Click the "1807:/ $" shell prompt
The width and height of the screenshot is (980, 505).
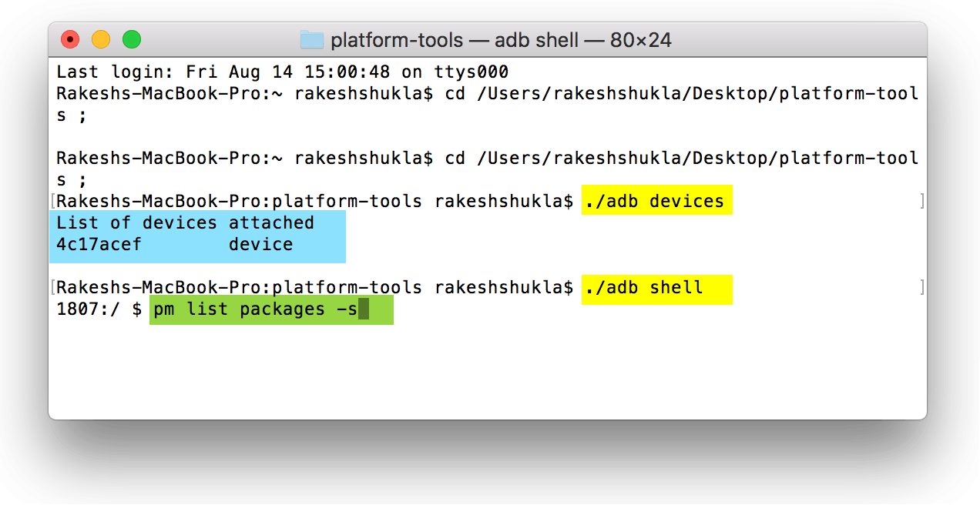[x=99, y=309]
